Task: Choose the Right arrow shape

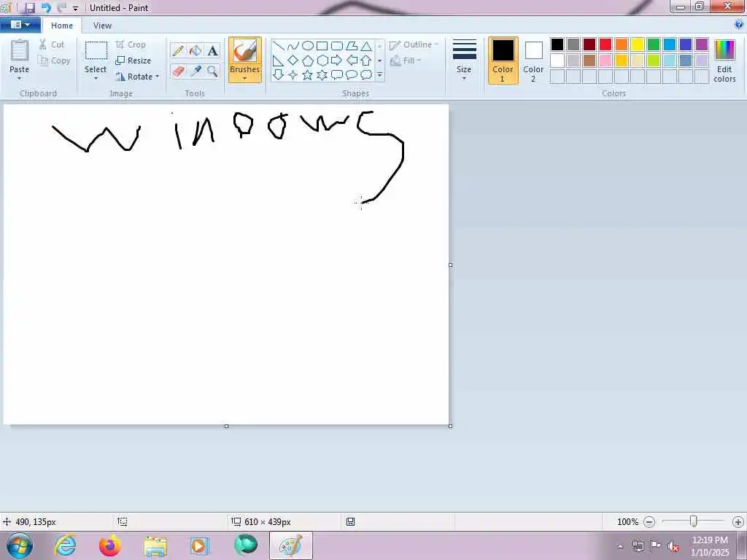Action: [337, 61]
